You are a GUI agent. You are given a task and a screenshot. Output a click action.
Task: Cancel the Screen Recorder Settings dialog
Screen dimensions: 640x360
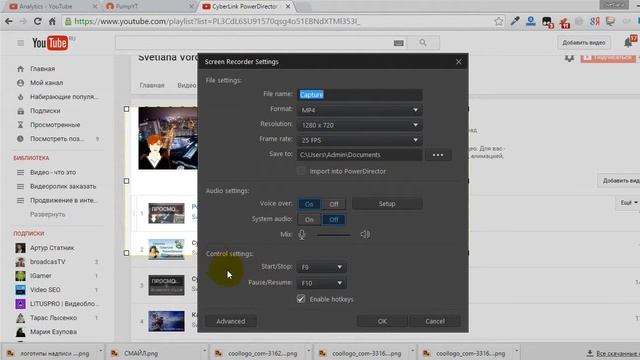coord(435,321)
